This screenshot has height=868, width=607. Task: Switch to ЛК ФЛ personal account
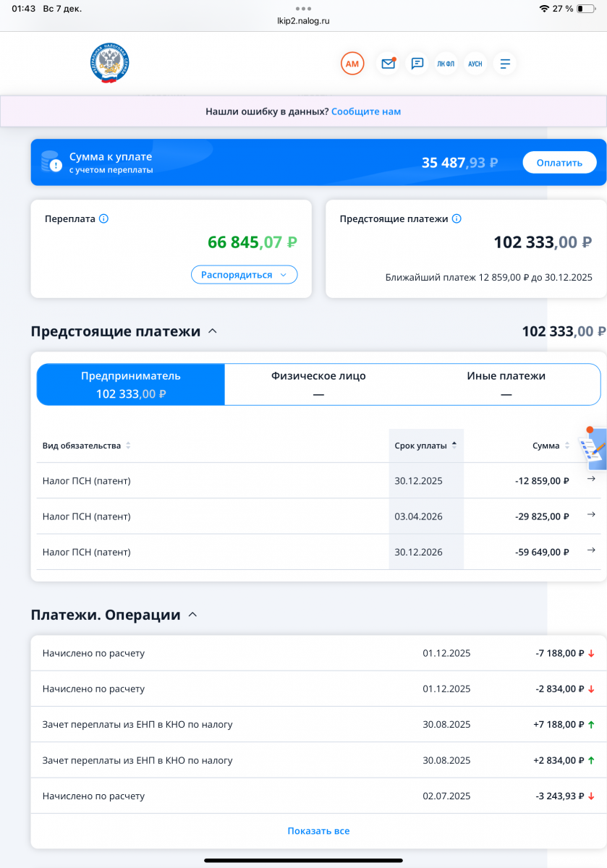[x=446, y=64]
